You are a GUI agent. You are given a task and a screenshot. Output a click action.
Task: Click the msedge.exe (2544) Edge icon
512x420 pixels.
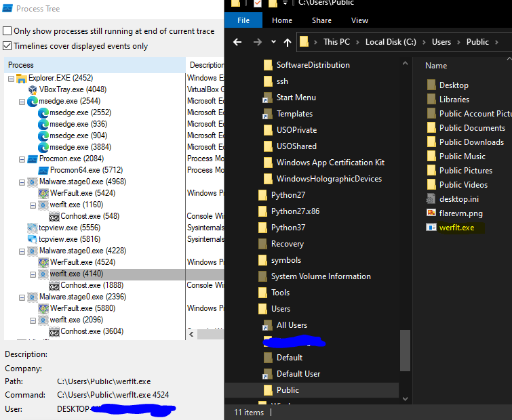[33, 102]
